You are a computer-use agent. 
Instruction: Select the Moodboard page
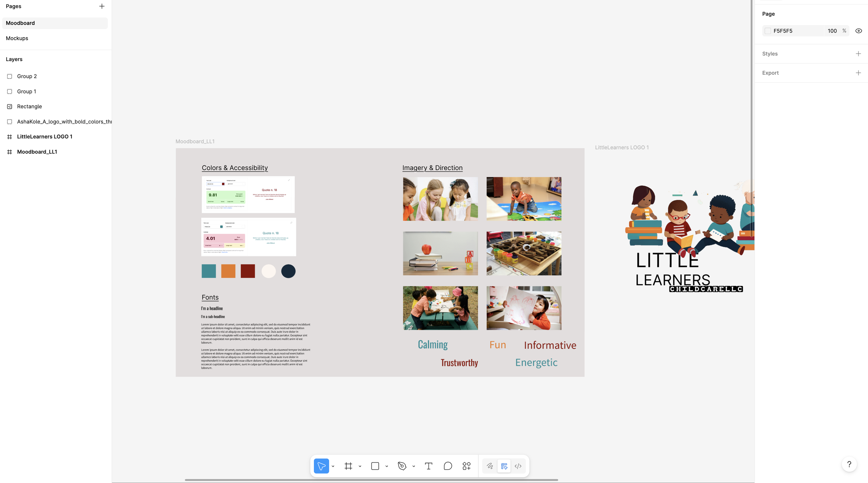coord(20,23)
